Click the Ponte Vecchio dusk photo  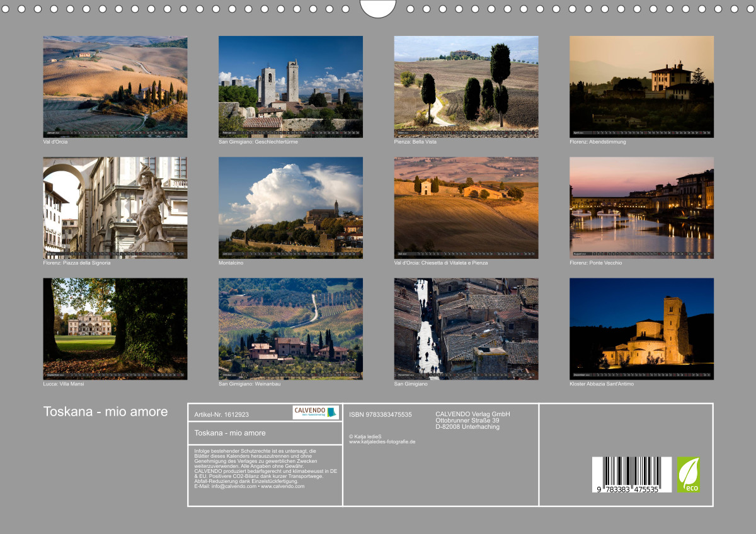[641, 208]
